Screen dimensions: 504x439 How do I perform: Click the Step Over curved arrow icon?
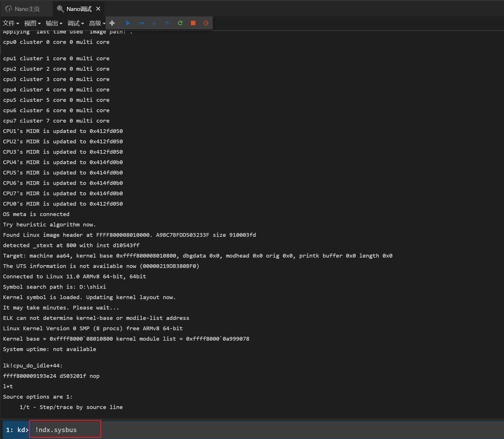point(141,23)
